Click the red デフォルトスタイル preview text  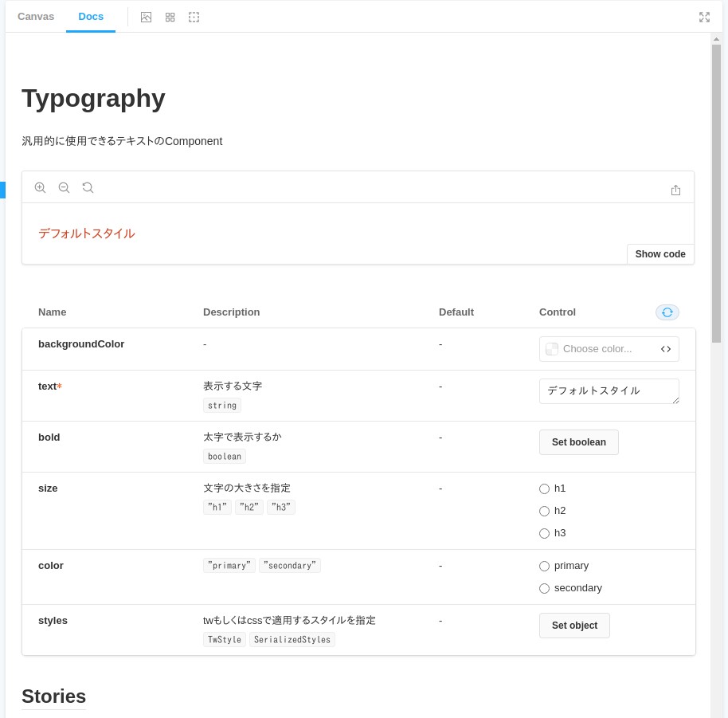pos(87,233)
